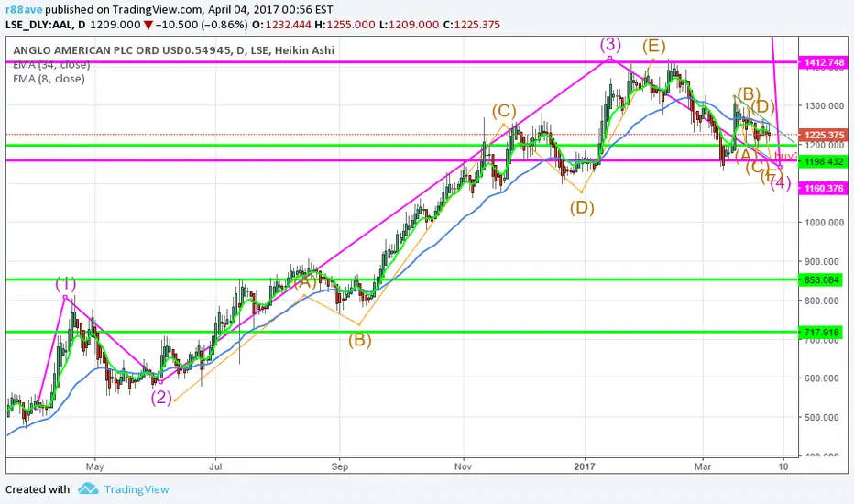This screenshot has height=504, width=854.
Task: Click the 1300.000 price axis value
Action: click(825, 105)
